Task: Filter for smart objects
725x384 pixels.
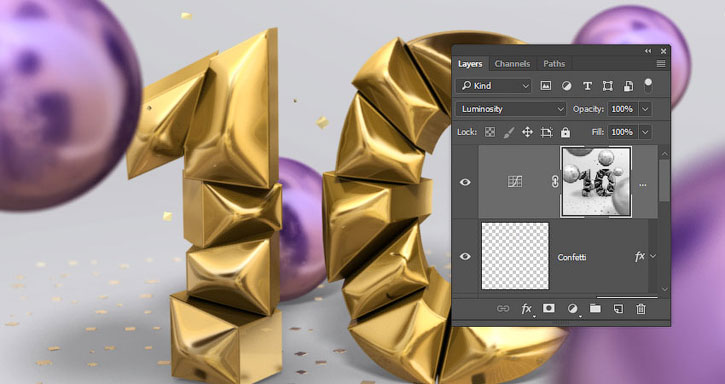Action: pos(628,86)
